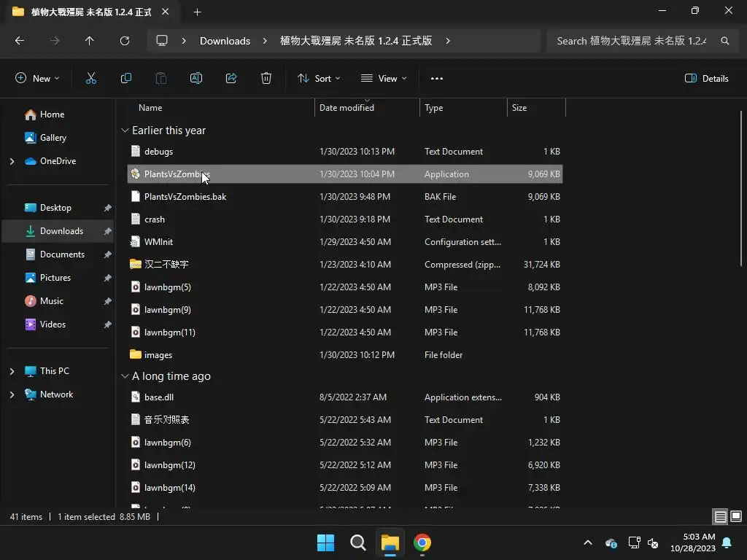Image resolution: width=747 pixels, height=560 pixels.
Task: Click the Paste clipboard icon
Action: [x=161, y=79]
